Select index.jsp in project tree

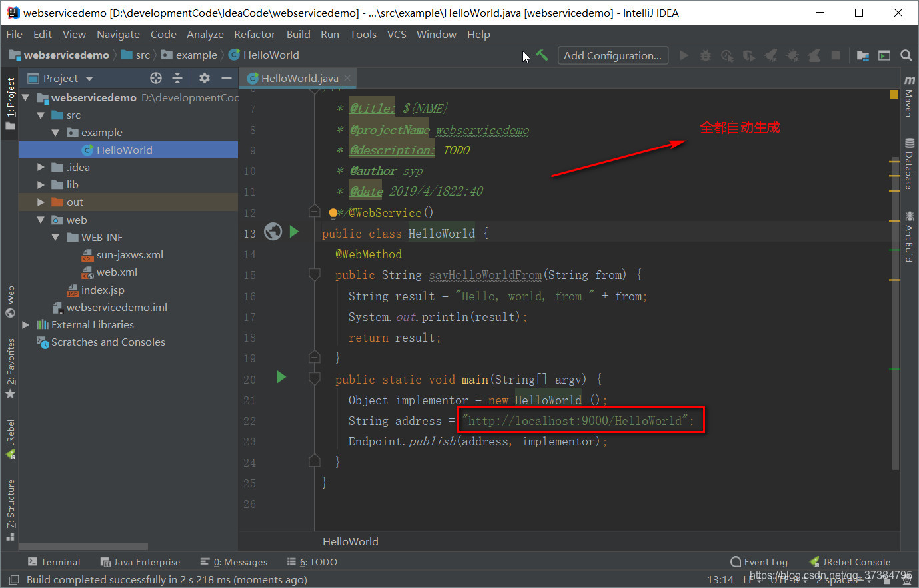pyautogui.click(x=95, y=290)
